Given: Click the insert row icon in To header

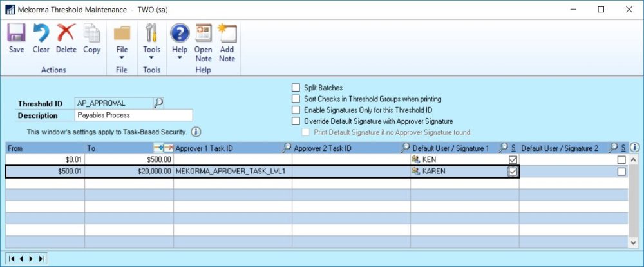Looking at the screenshot, I should pos(158,148).
